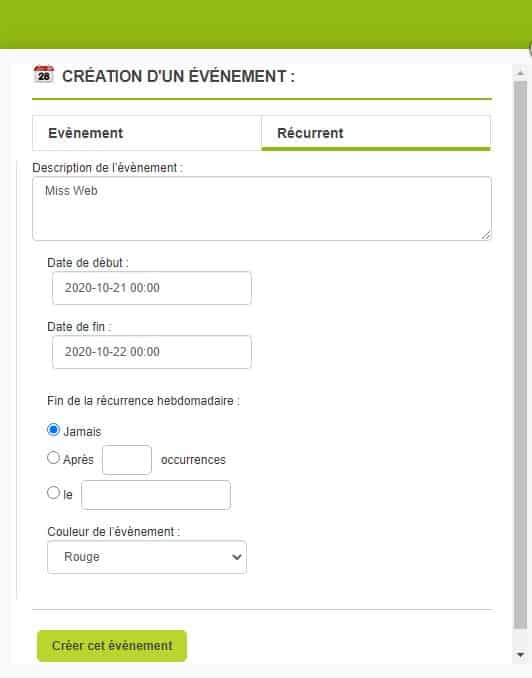Click the Création d'un événement heading

(x=178, y=76)
